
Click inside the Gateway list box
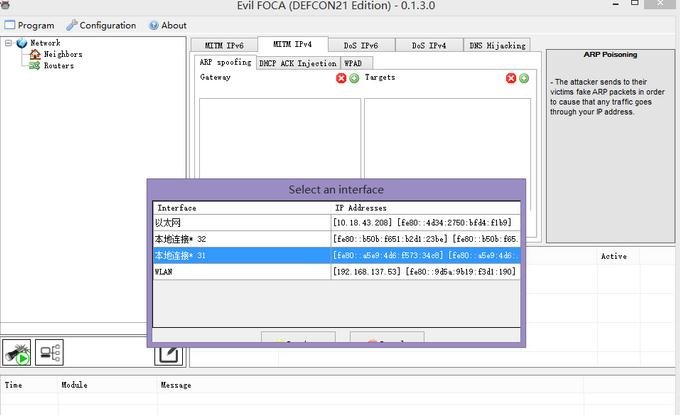[280, 138]
